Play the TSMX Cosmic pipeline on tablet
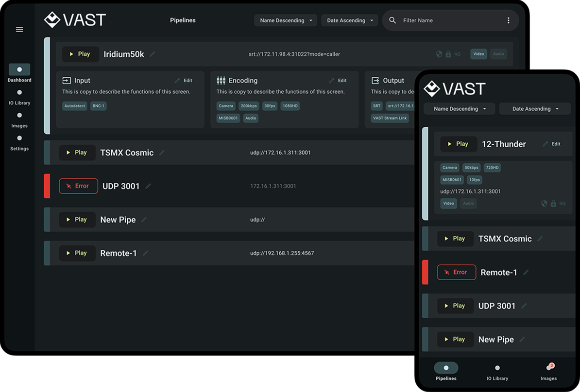The width and height of the screenshot is (580, 392). [77, 153]
